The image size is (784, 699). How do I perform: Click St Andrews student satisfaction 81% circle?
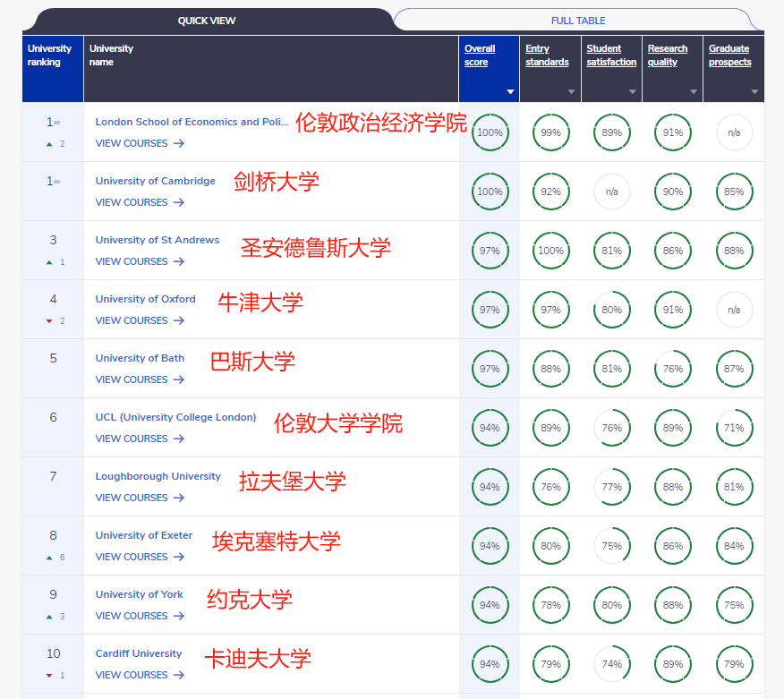tap(612, 251)
